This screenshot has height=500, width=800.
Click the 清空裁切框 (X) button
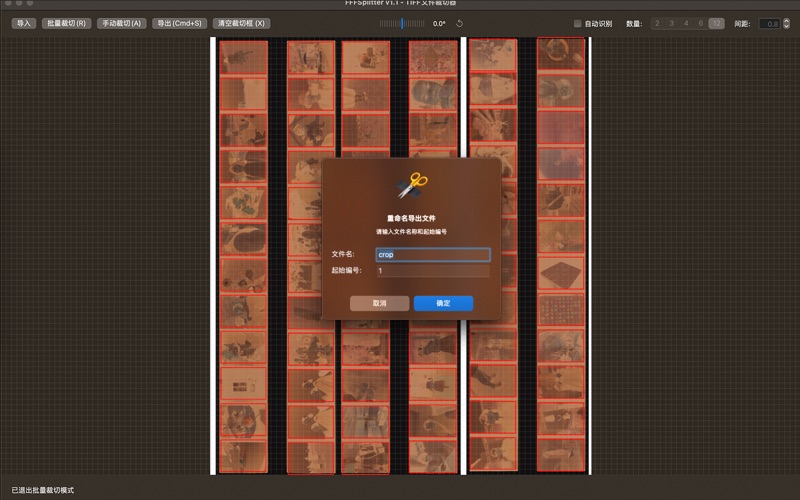tap(241, 23)
